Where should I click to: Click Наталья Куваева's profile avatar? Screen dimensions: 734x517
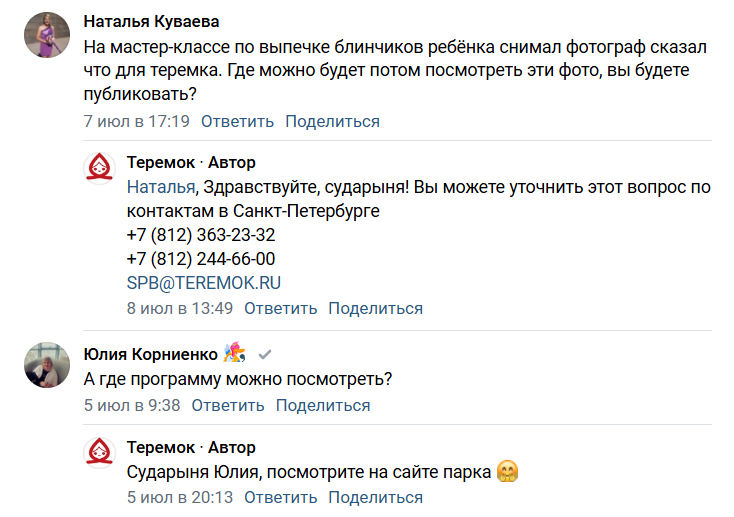pos(45,37)
